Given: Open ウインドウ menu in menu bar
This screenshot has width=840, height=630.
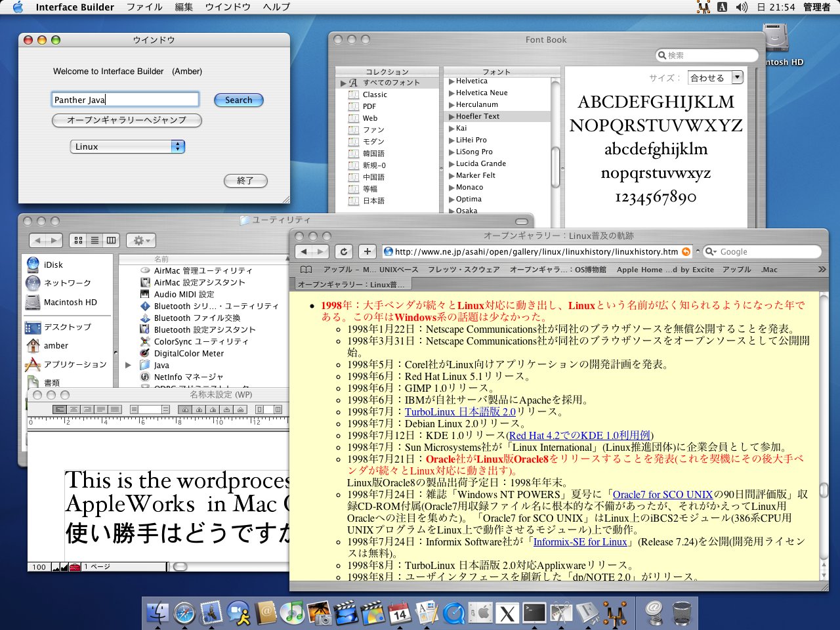Looking at the screenshot, I should [228, 7].
